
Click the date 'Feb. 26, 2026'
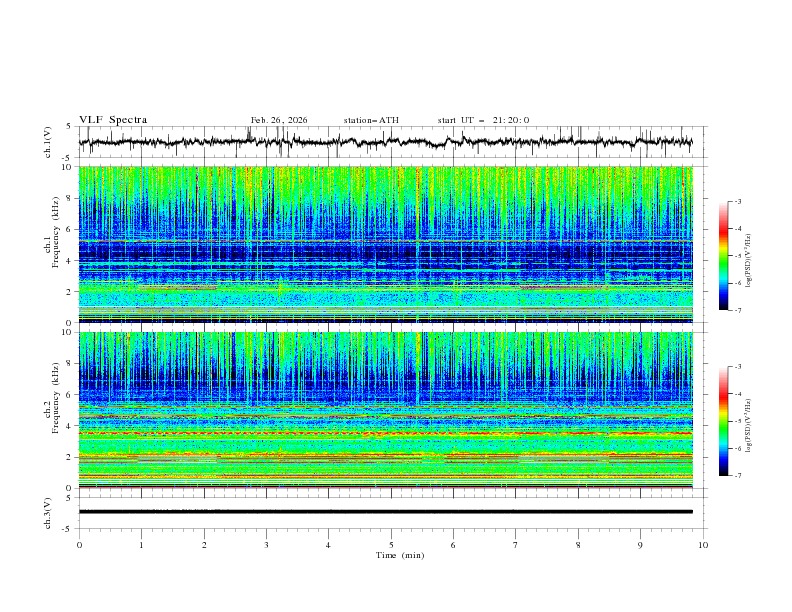pos(279,120)
